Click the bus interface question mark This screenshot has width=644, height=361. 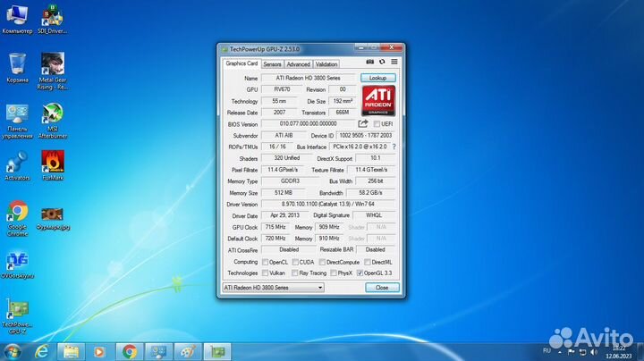394,147
